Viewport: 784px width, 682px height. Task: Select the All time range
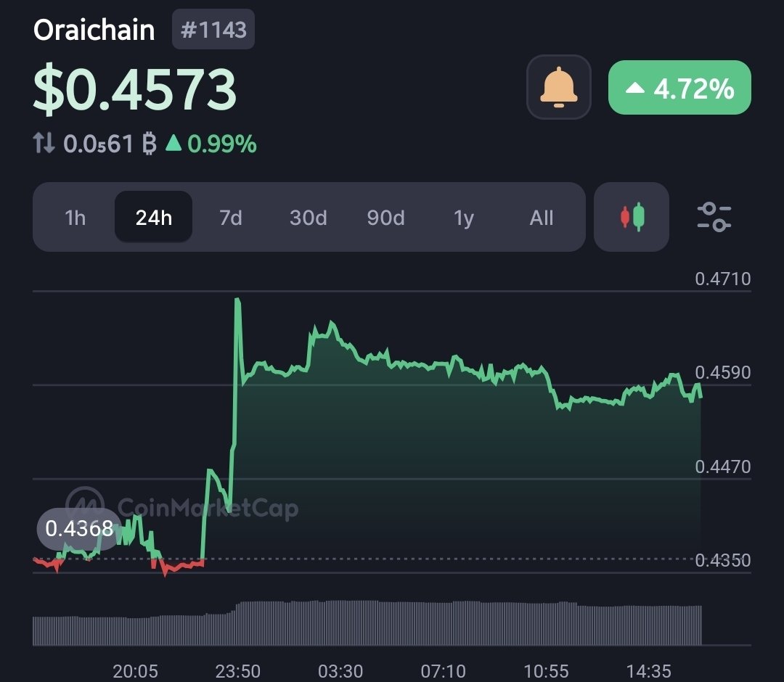542,218
